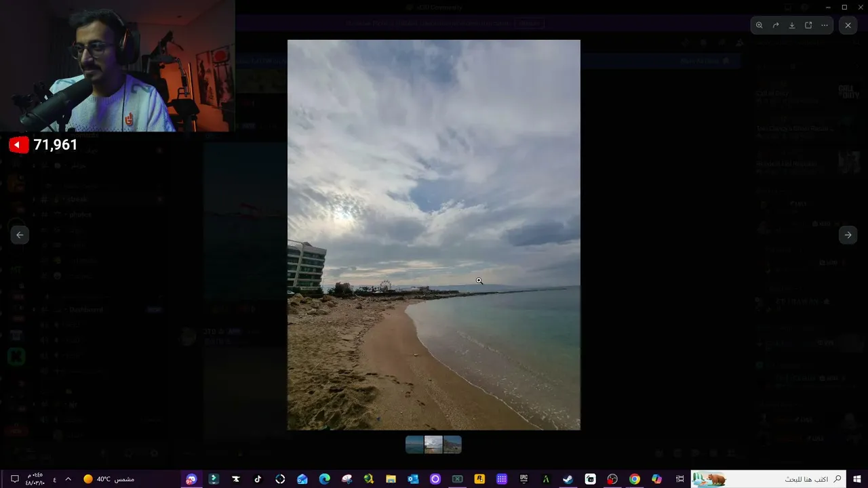Screen dimensions: 868x488
Task: Open Epic Games Launcher from the taskbar
Action: coord(524,479)
